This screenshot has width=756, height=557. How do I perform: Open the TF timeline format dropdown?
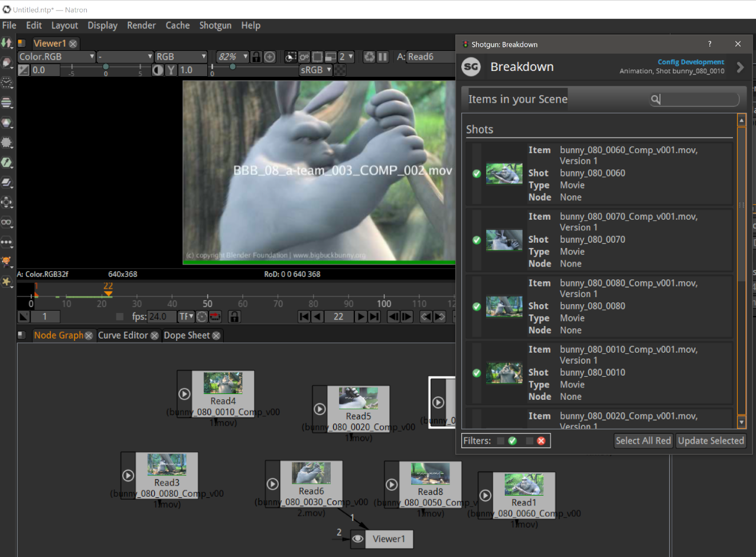coord(187,317)
